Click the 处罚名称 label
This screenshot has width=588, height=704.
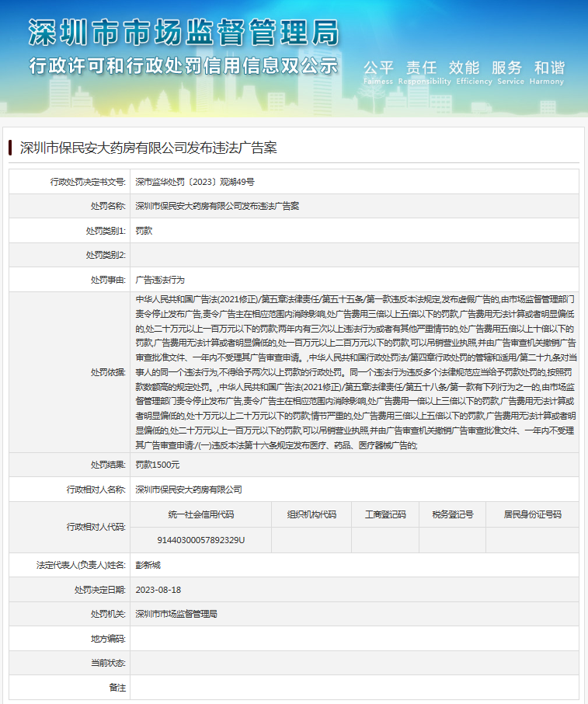[x=108, y=206]
